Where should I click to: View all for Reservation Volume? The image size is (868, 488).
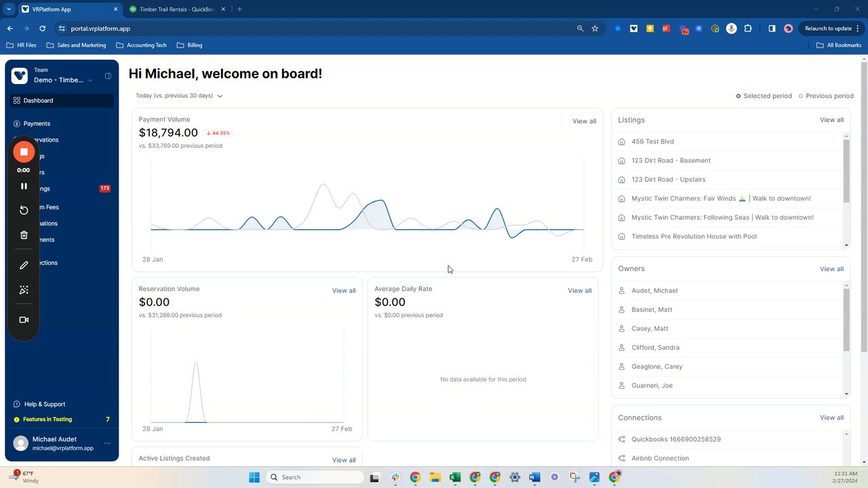click(x=344, y=291)
